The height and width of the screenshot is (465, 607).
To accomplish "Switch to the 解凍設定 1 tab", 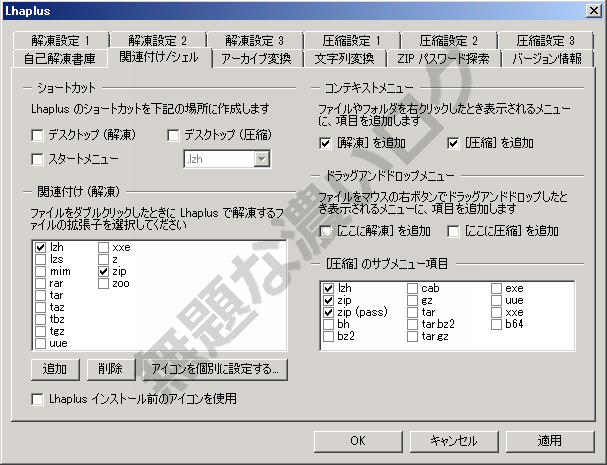I will pyautogui.click(x=61, y=40).
